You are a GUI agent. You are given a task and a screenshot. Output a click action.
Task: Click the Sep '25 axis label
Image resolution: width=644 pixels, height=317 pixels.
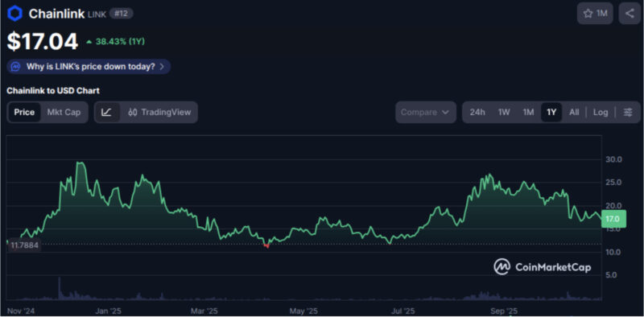504,311
